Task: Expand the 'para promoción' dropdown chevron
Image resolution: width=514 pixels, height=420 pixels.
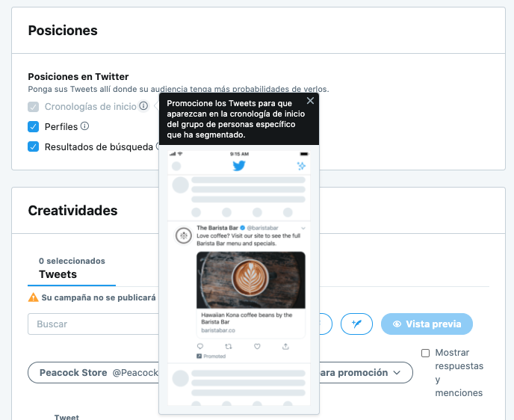Action: point(397,373)
